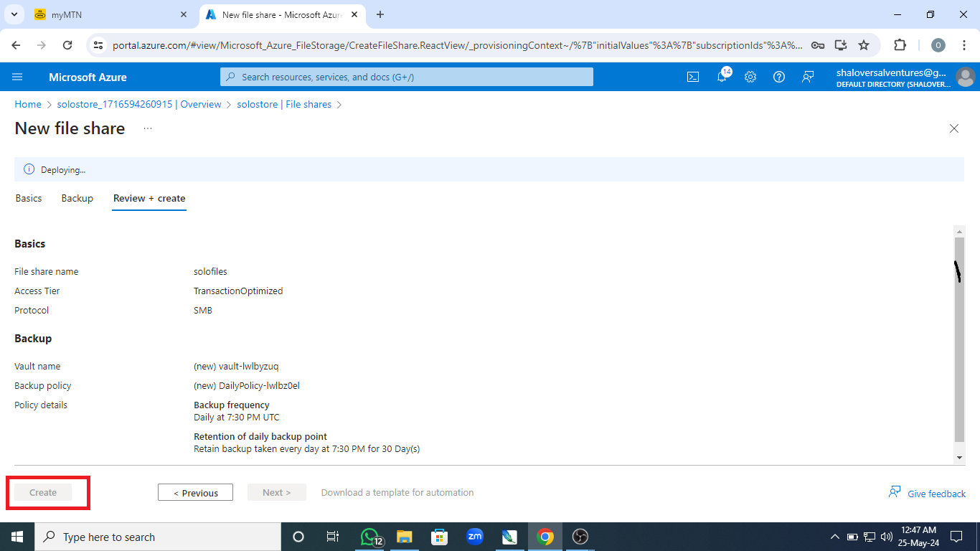This screenshot has height=551, width=980.
Task: Open the Chrome three-dot menu
Action: pos(963,45)
